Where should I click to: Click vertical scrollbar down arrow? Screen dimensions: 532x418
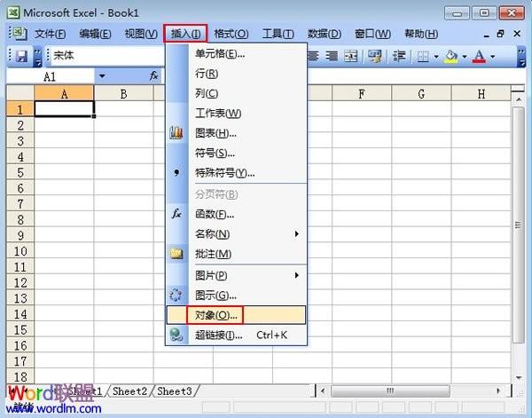click(x=519, y=377)
